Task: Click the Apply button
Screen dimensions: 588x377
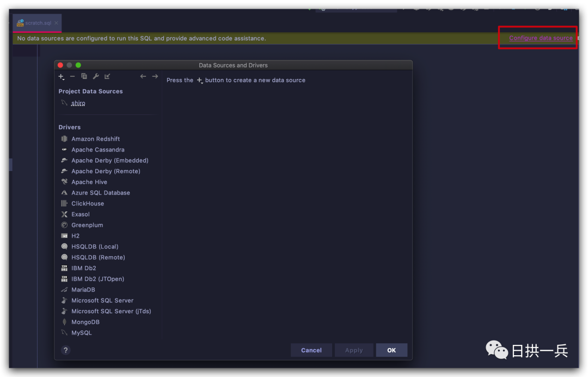Action: click(354, 350)
